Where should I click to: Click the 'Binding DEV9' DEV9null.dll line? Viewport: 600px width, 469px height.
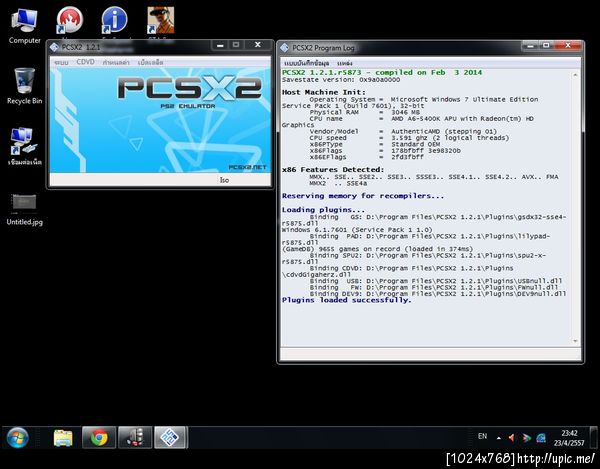click(438, 294)
